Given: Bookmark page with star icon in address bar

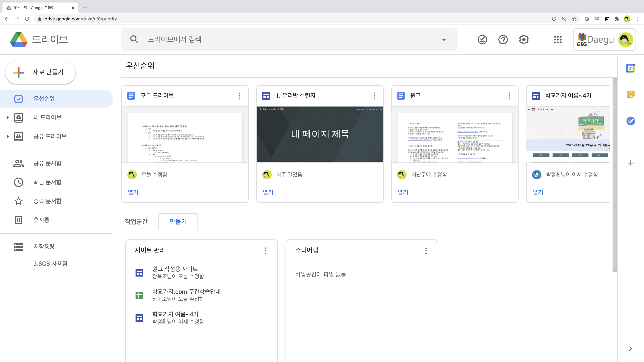Looking at the screenshot, I should click(x=574, y=19).
